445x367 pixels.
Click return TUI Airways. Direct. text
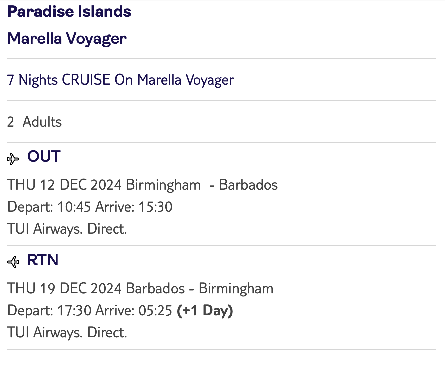(67, 332)
